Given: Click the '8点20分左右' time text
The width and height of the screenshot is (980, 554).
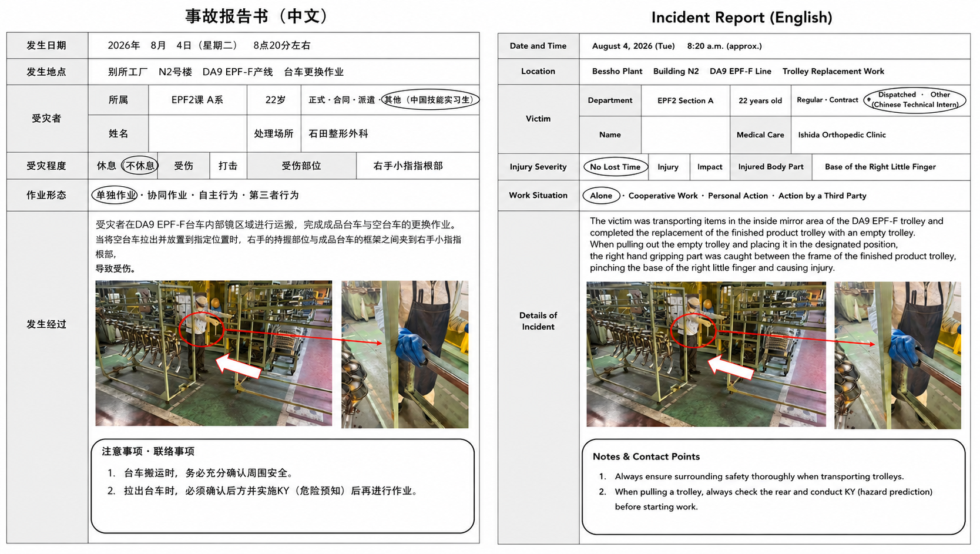Looking at the screenshot, I should coord(282,45).
